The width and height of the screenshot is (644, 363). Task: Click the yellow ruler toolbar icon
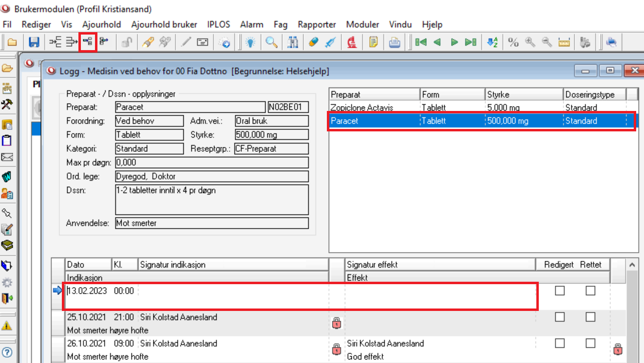pos(564,42)
